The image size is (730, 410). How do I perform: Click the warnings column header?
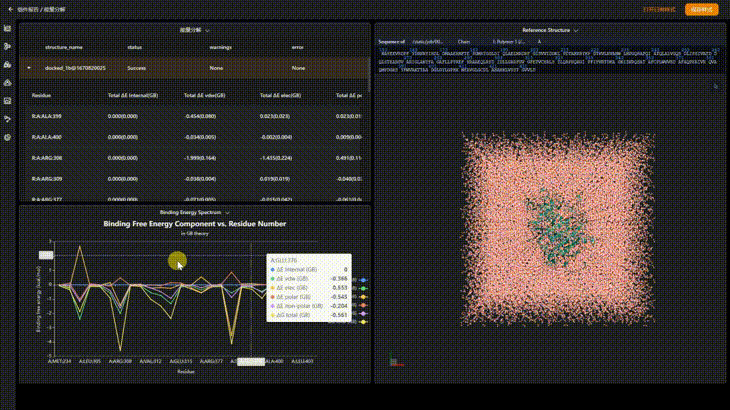(x=221, y=47)
